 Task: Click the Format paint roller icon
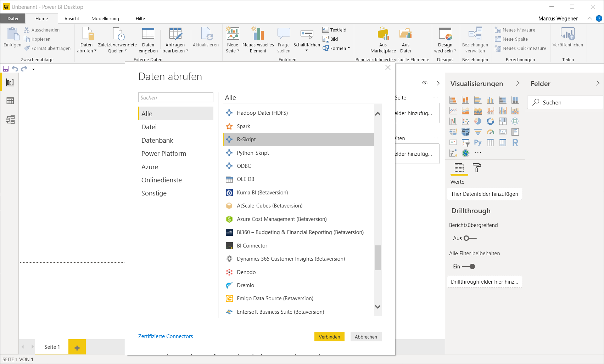point(477,168)
